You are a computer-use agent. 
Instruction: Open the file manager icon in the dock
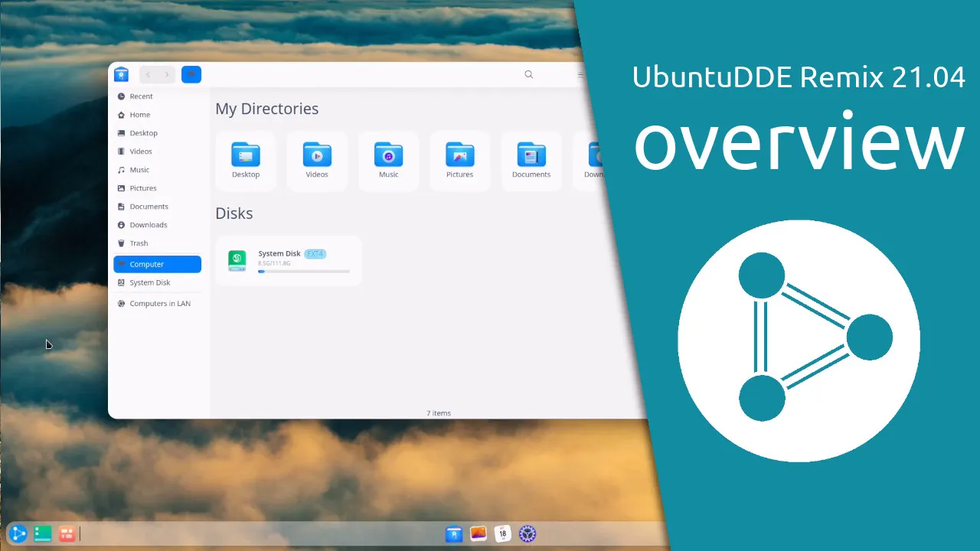[454, 534]
